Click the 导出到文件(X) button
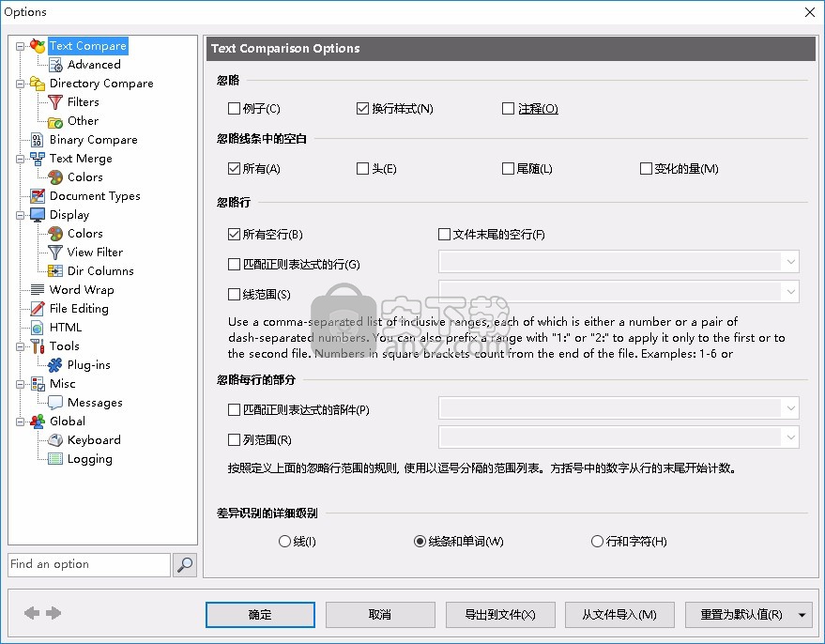Screen dimensions: 825x644 pos(500,615)
